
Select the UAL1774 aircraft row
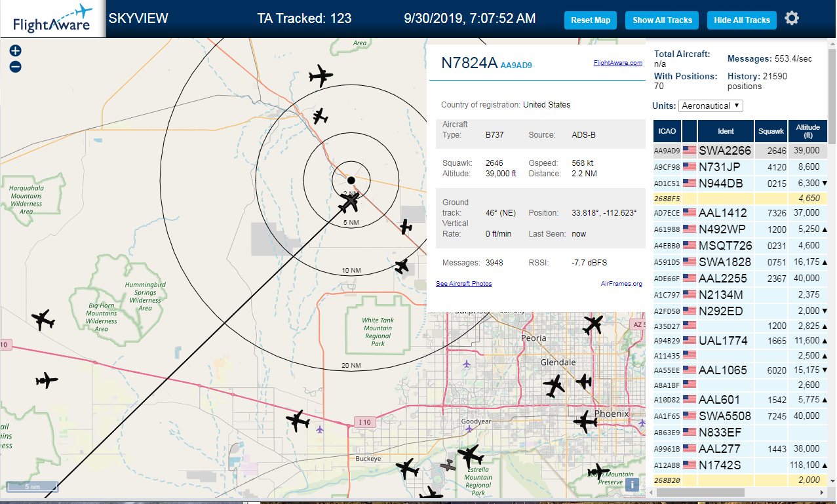click(x=740, y=341)
